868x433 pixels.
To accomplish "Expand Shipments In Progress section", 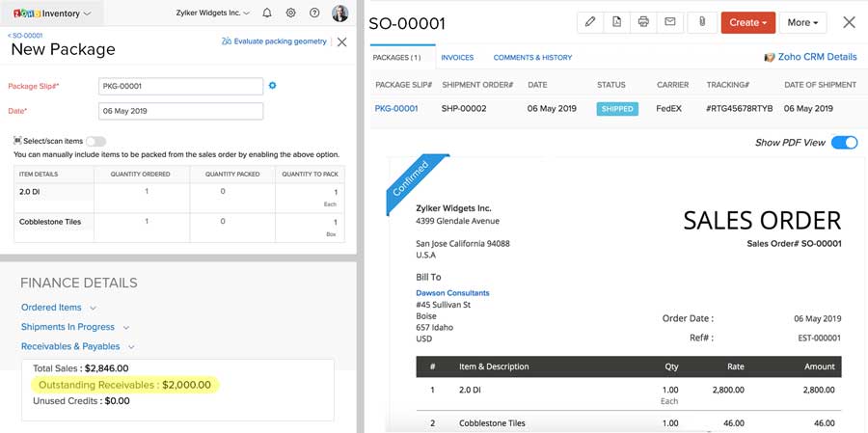I will (x=74, y=327).
